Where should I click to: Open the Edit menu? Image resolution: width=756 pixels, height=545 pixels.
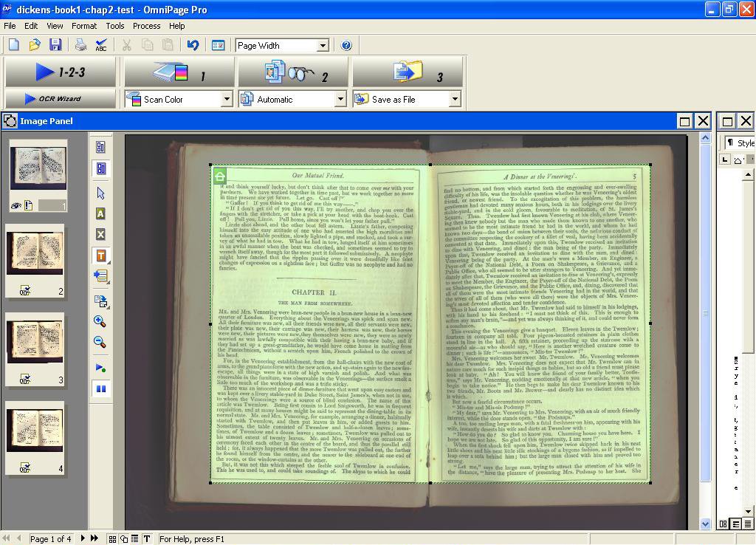pyautogui.click(x=31, y=26)
